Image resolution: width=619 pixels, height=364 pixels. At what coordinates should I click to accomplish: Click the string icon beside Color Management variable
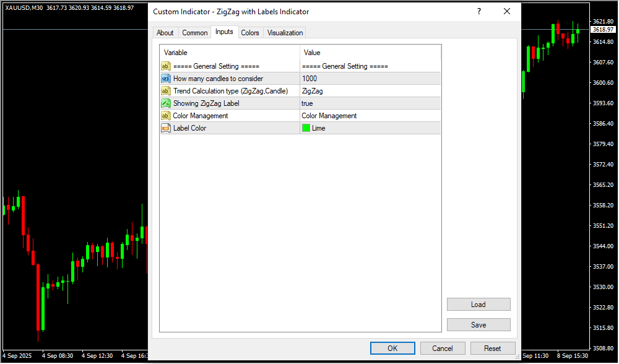[x=165, y=116]
